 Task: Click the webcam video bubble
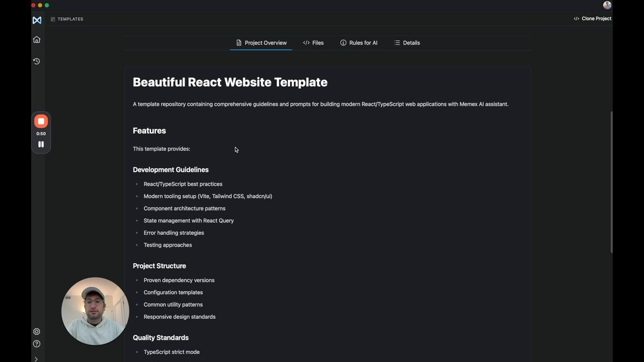[x=95, y=311]
